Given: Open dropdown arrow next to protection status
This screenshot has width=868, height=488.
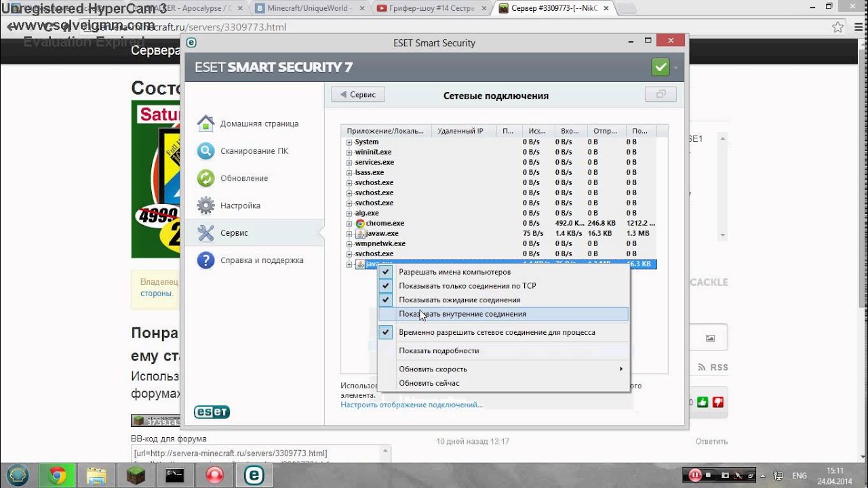Looking at the screenshot, I should coord(675,68).
